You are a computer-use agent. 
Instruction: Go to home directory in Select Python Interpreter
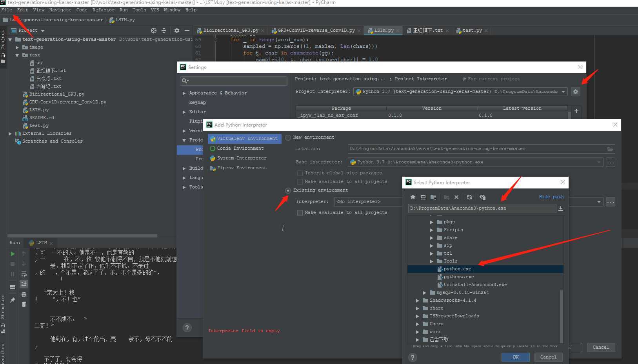coord(413,197)
